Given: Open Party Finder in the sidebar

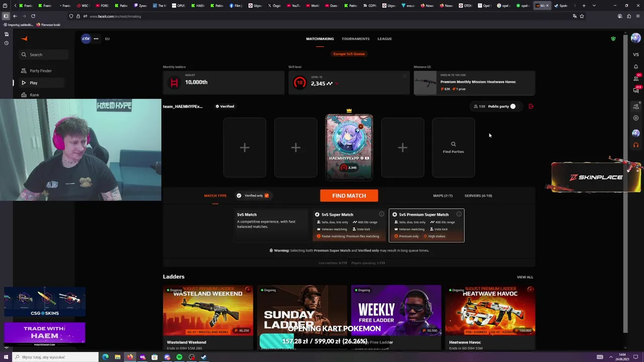Looking at the screenshot, I should point(41,71).
